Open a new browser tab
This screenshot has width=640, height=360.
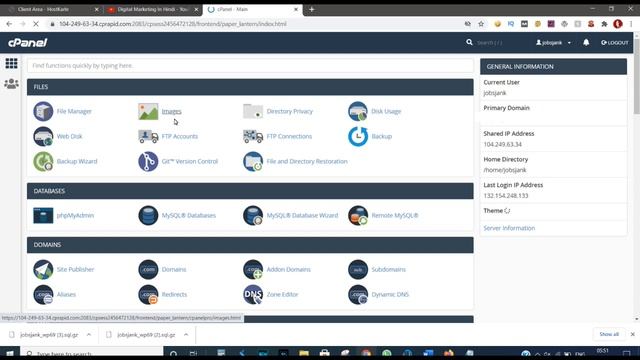[x=311, y=9]
